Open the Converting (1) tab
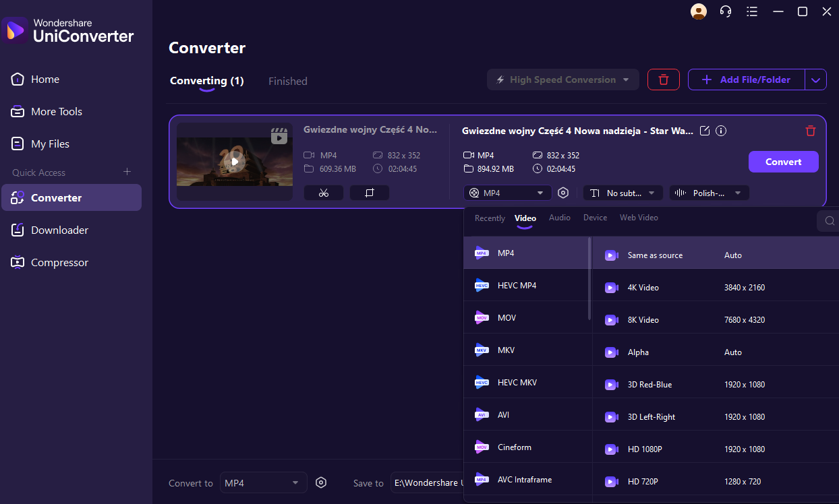Screen dimensions: 839x504 click(206, 81)
